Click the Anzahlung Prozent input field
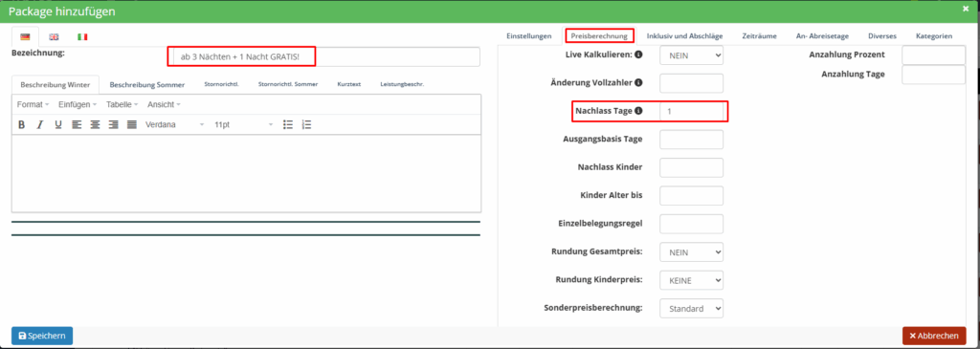 click(934, 55)
